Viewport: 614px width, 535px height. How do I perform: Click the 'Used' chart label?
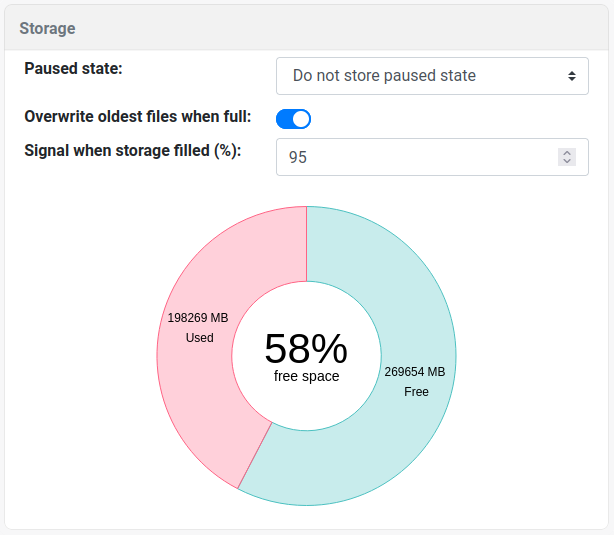click(200, 338)
